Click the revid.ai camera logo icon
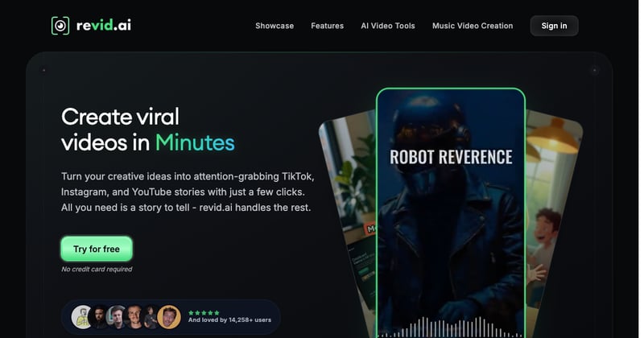644x338 pixels. point(60,26)
